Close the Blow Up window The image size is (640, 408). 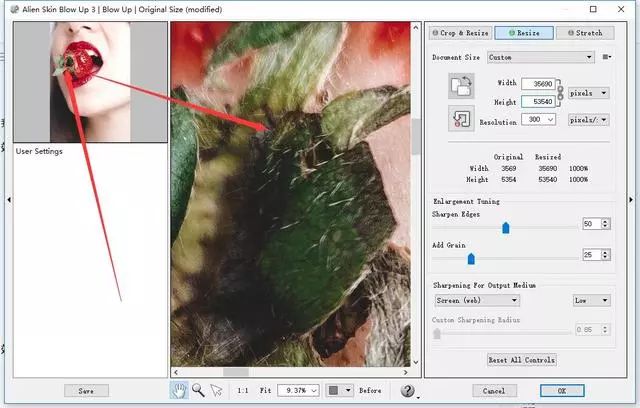click(x=621, y=9)
